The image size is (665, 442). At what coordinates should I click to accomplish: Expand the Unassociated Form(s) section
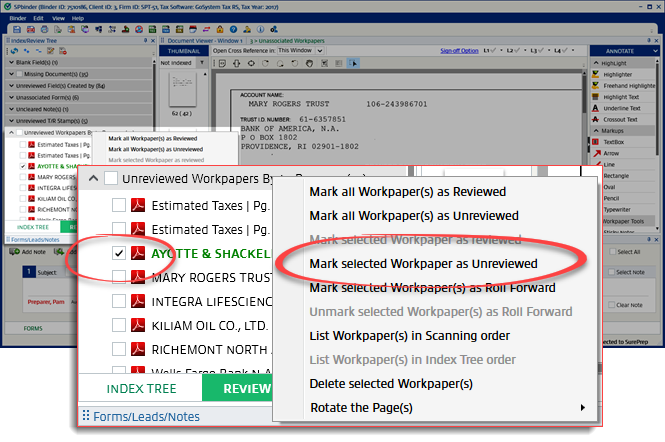click(x=11, y=97)
